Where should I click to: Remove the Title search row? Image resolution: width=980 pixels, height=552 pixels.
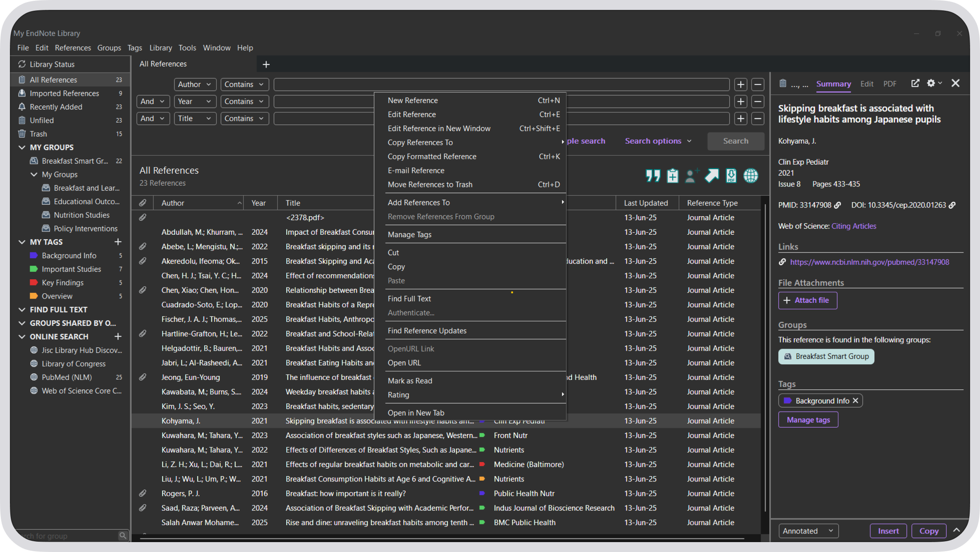click(758, 119)
